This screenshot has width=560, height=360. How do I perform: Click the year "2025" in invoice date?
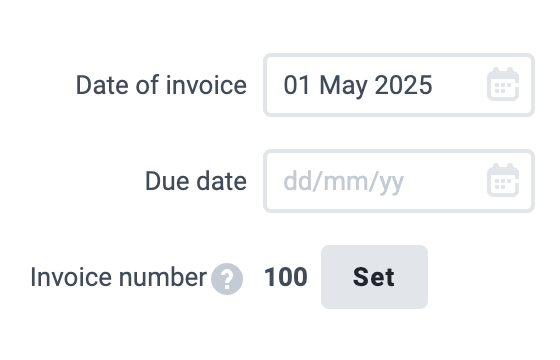[404, 85]
